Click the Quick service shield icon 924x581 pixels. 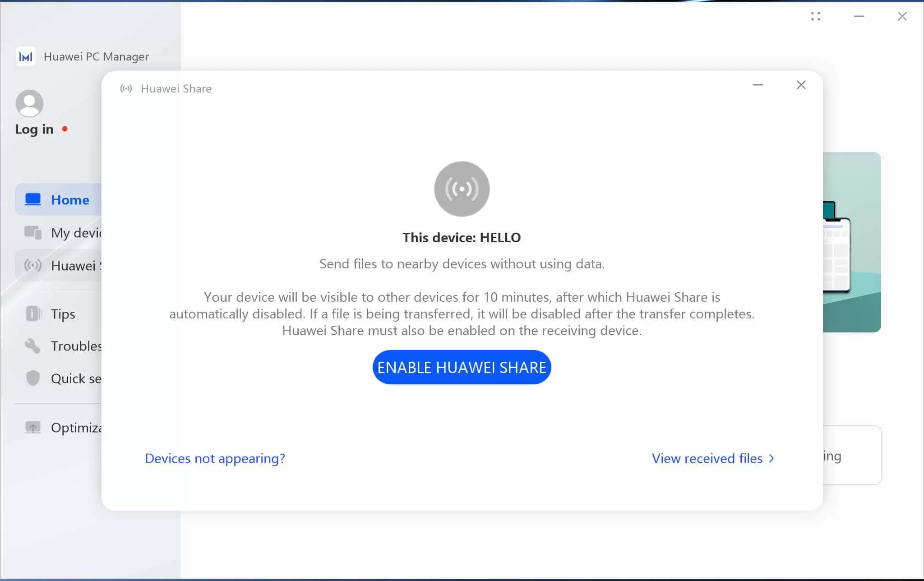pos(33,378)
